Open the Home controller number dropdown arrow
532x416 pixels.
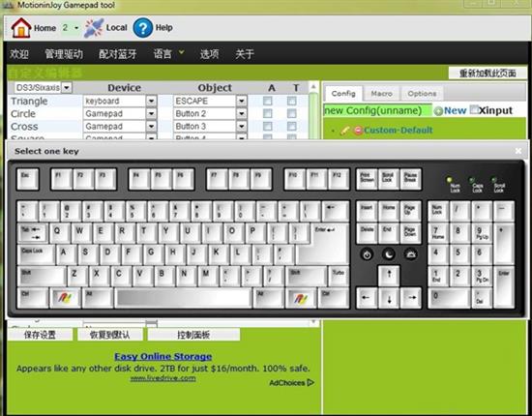76,28
